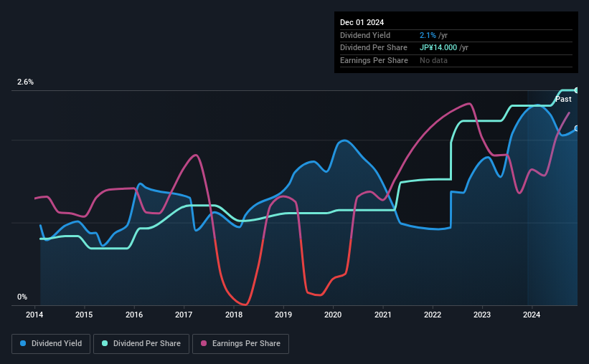
Task: Select the 2017 x-axis label
Action: pos(184,315)
